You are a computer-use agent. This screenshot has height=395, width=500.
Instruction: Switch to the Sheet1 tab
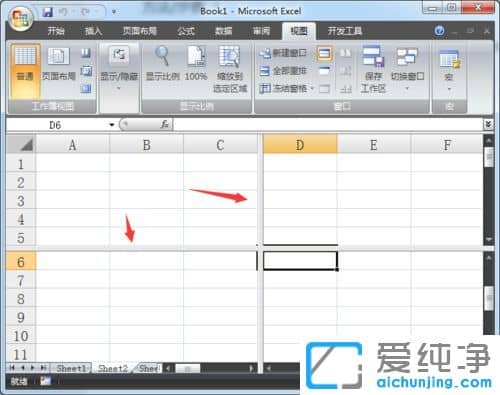[x=71, y=368]
